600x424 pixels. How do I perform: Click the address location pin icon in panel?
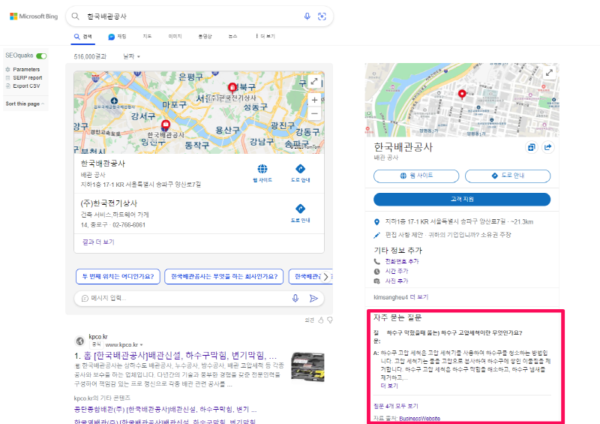377,222
